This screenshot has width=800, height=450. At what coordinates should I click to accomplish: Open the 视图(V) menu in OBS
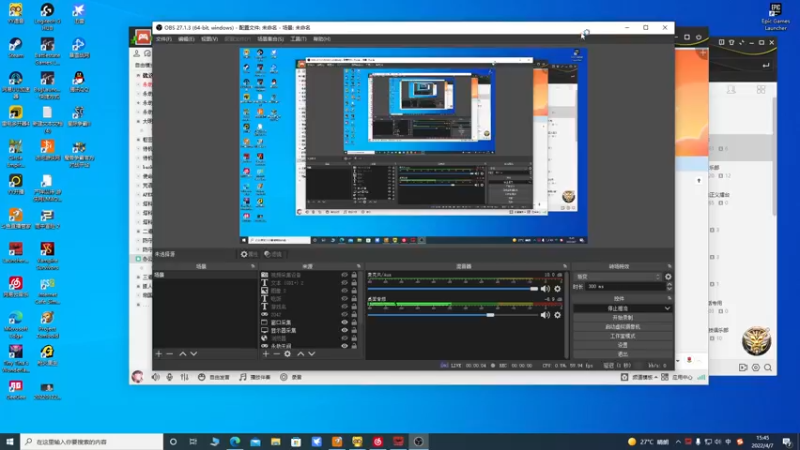pos(209,39)
